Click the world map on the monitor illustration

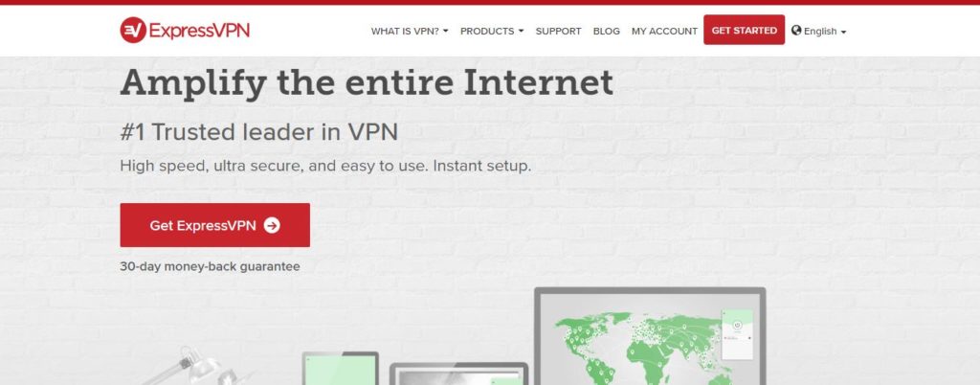(642, 349)
